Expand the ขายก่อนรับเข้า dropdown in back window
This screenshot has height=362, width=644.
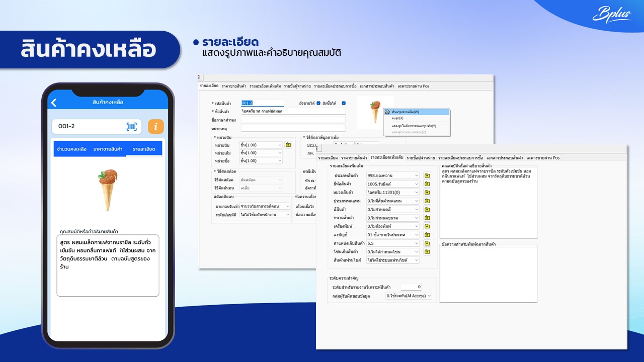(265, 206)
